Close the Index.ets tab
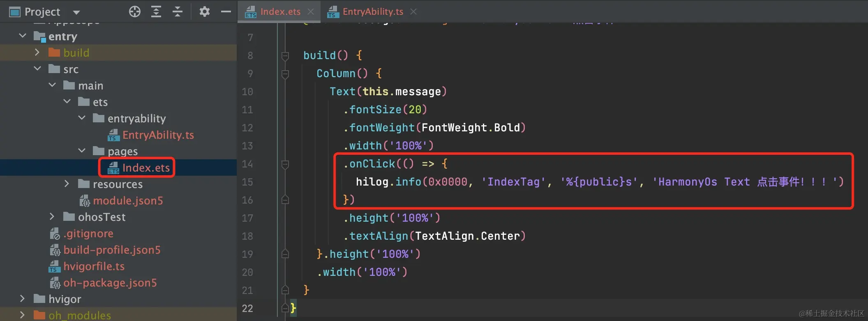Image resolution: width=868 pixels, height=321 pixels. pos(311,12)
